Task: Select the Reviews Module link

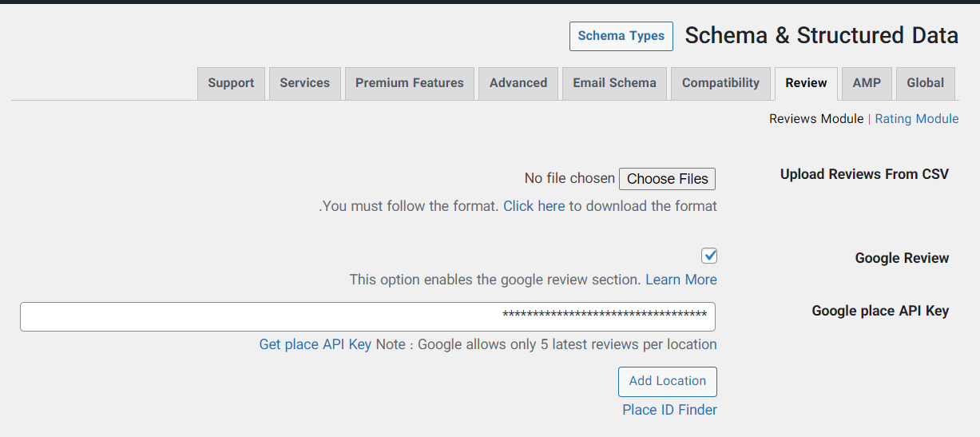Action: tap(815, 119)
